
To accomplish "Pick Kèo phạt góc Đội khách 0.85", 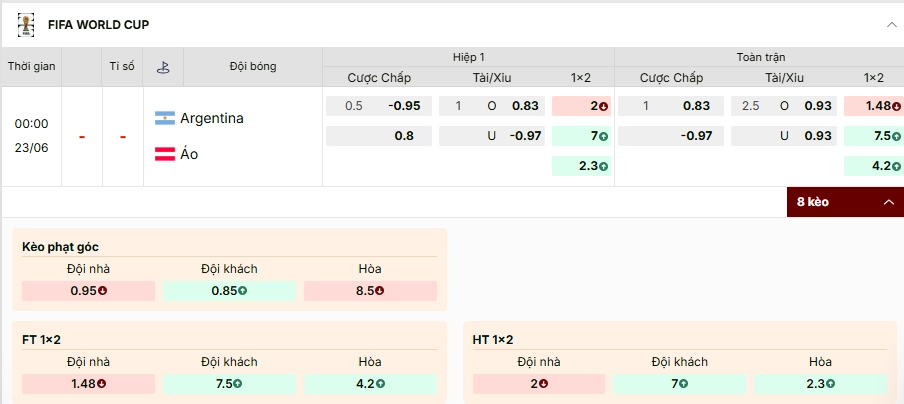I will point(229,291).
